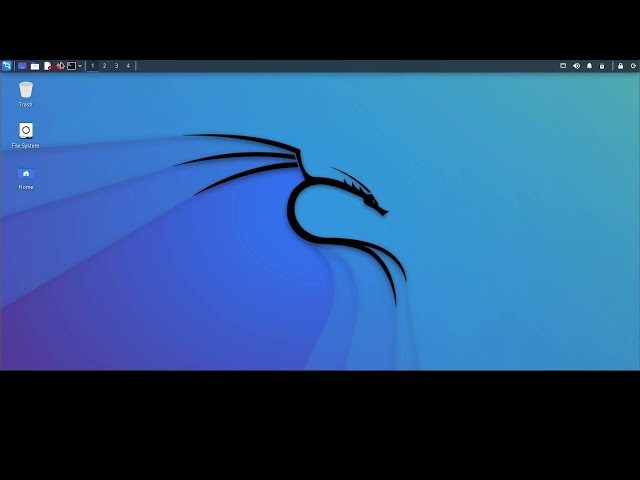Select the Trash desktop icon
Viewport: 640px width, 480px height.
(26, 94)
